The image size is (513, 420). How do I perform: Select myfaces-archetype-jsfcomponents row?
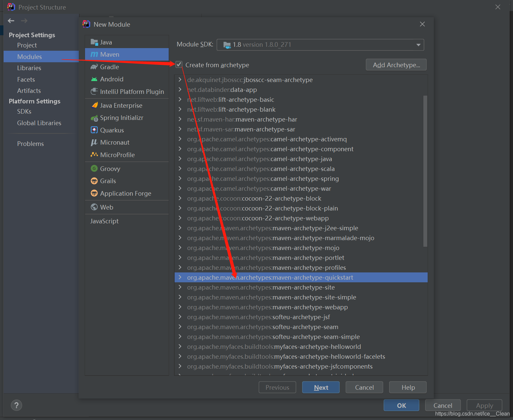(x=301, y=366)
